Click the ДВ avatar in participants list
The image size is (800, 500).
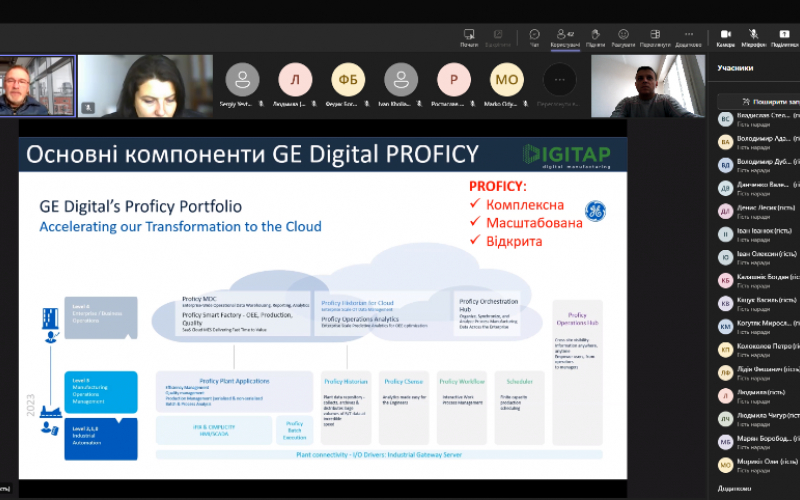tap(726, 188)
